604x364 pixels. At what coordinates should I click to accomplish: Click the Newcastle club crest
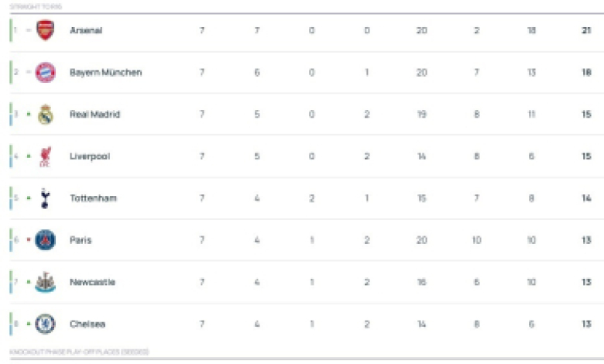(45, 282)
